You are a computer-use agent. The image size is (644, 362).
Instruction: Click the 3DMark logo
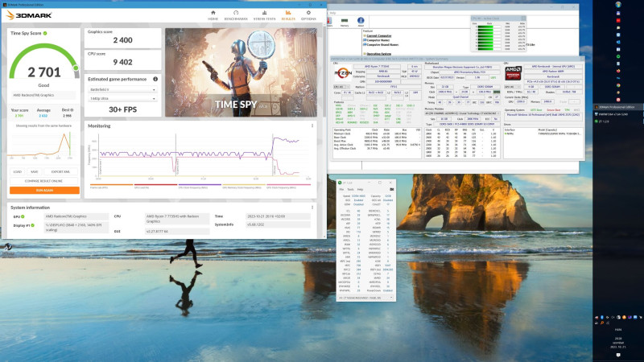29,15
